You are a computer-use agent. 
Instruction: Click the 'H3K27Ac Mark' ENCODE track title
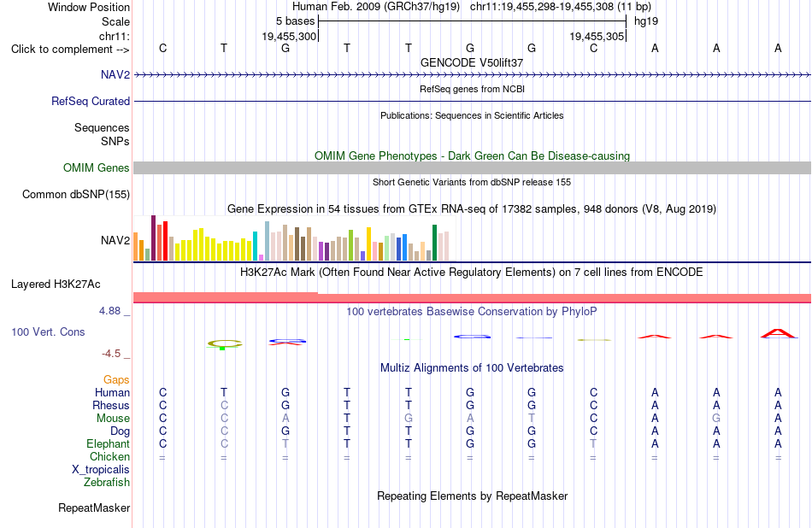[472, 273]
